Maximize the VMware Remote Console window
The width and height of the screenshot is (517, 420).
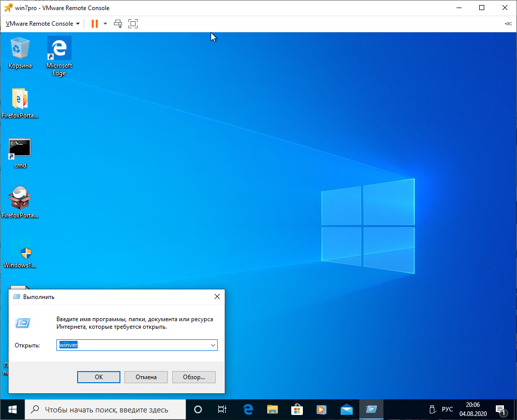point(482,8)
